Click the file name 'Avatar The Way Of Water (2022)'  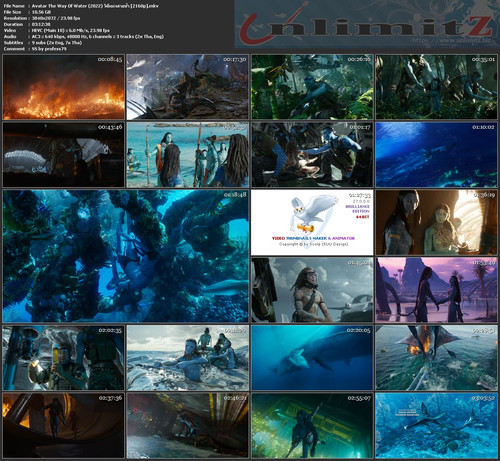pos(67,6)
